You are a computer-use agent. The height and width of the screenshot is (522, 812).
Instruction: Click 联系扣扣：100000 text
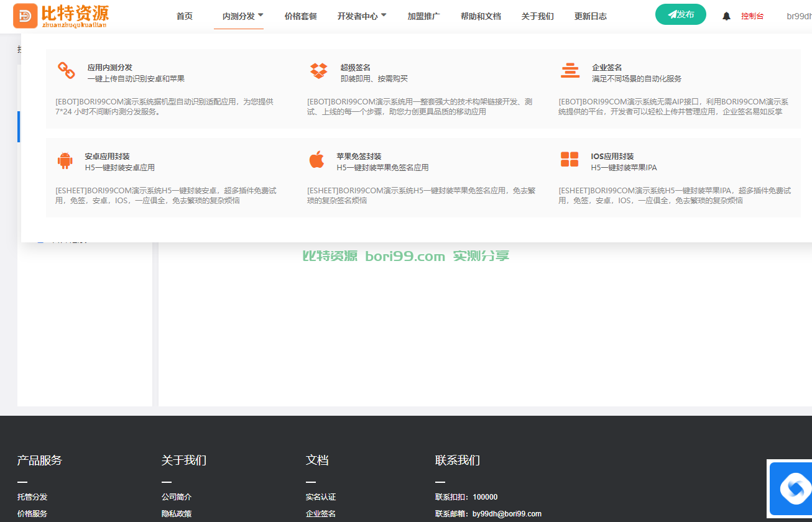pyautogui.click(x=466, y=497)
